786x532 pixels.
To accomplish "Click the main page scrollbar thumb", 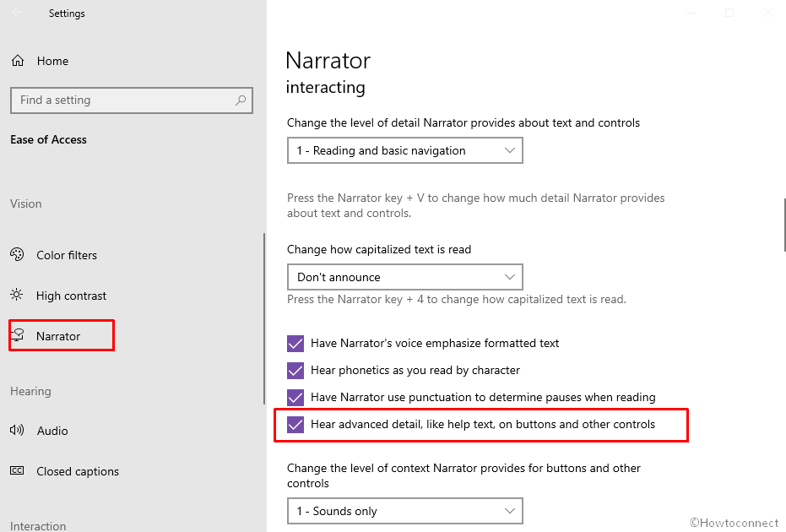I will click(x=784, y=225).
